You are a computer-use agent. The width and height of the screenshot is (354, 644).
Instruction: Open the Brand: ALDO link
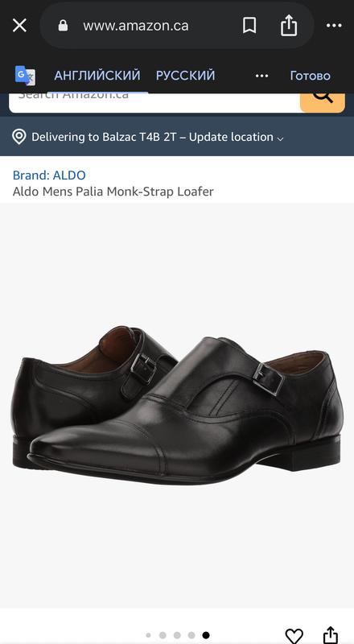click(49, 175)
